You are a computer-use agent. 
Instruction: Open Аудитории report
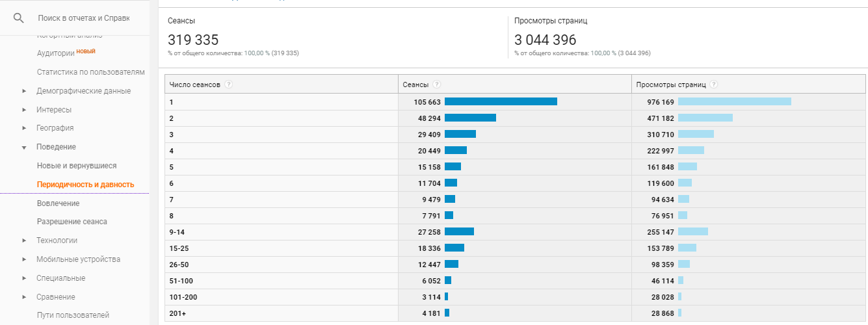(55, 53)
